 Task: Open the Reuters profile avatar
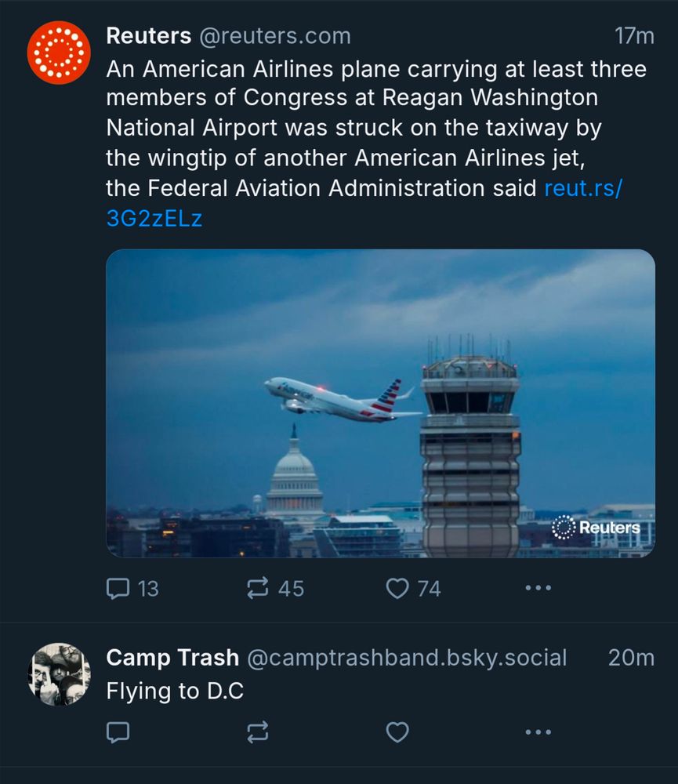59,53
